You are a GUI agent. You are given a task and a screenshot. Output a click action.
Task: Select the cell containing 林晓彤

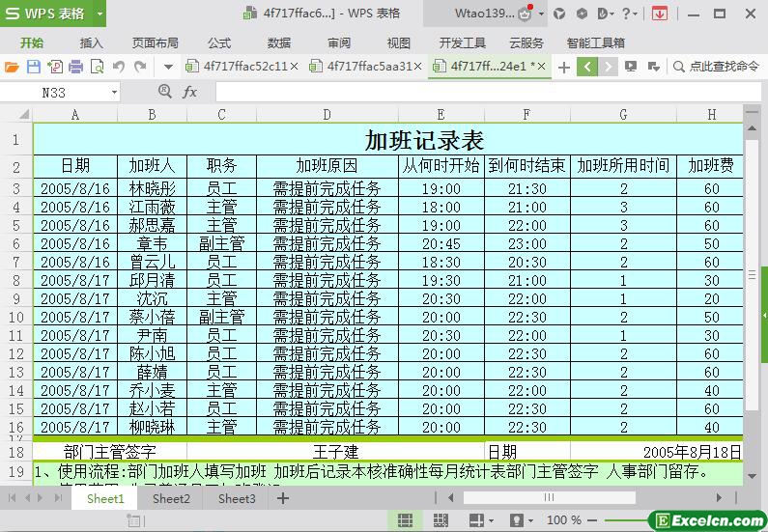click(x=153, y=188)
